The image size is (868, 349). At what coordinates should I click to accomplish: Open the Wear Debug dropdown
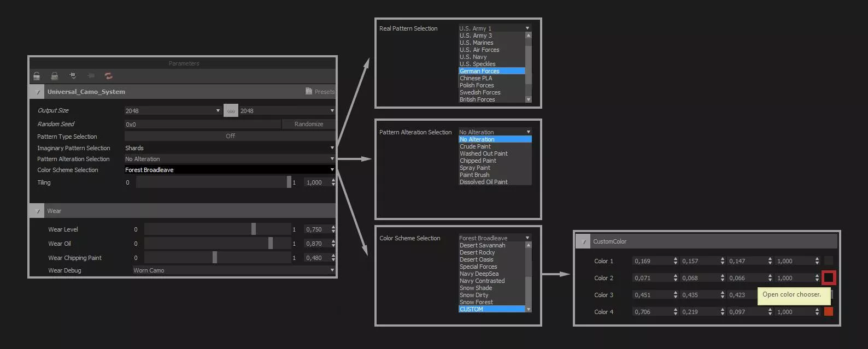tap(234, 270)
